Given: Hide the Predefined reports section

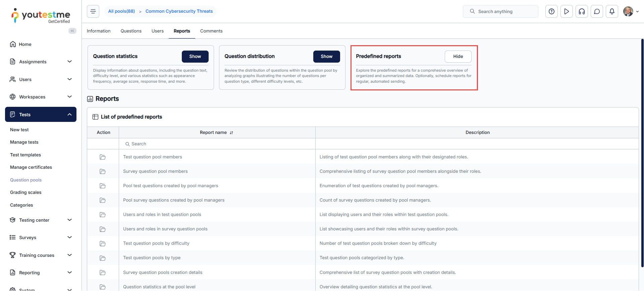Looking at the screenshot, I should [458, 57].
